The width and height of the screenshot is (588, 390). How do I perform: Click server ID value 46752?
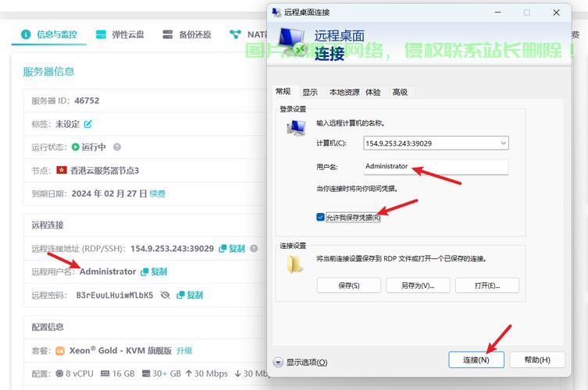[x=87, y=101]
